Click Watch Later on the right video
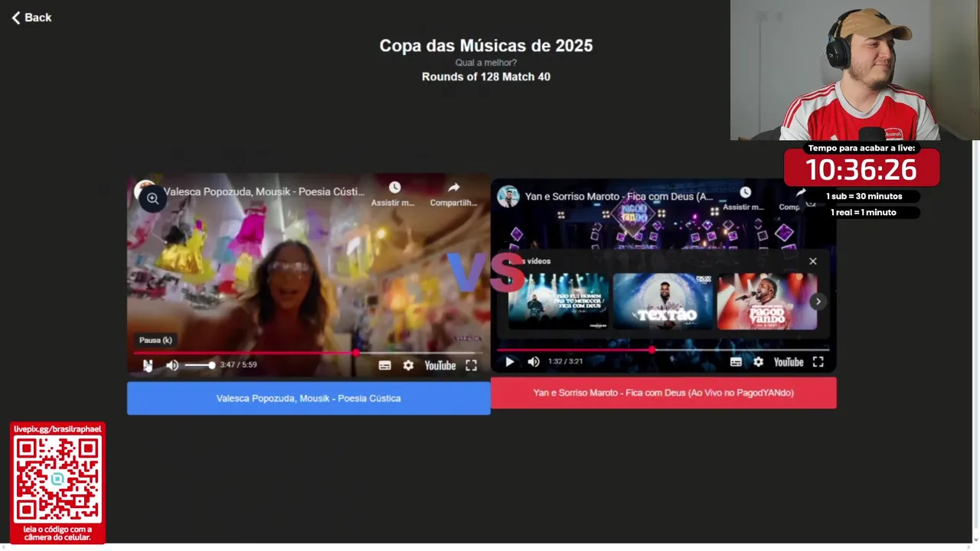The width and height of the screenshot is (980, 551). (744, 198)
